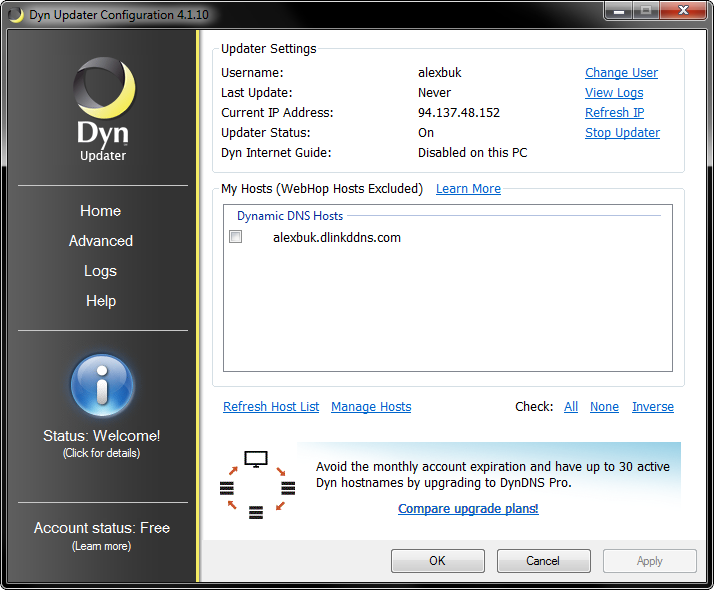Click the Updater Status value On

(x=426, y=133)
